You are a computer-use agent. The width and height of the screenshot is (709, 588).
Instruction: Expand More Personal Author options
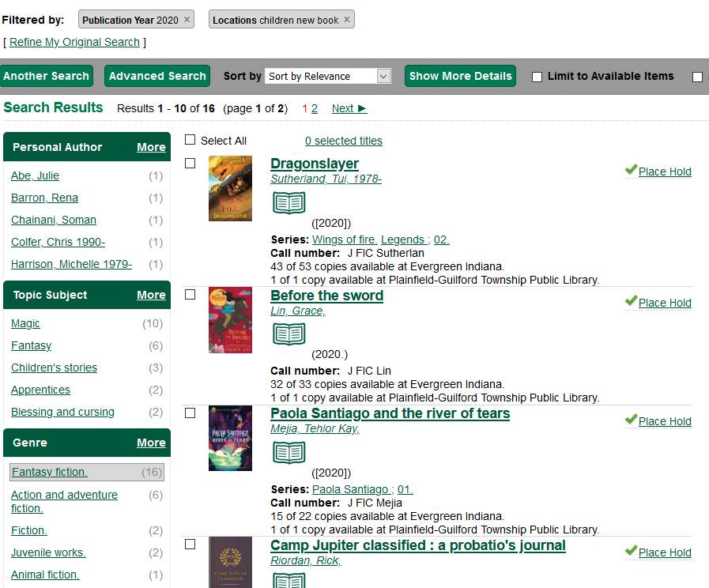151,147
